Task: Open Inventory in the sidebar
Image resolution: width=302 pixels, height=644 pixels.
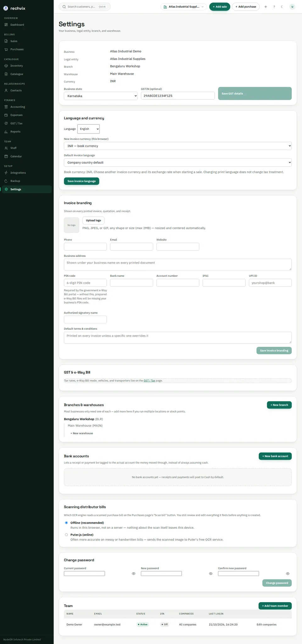Action: [27, 66]
